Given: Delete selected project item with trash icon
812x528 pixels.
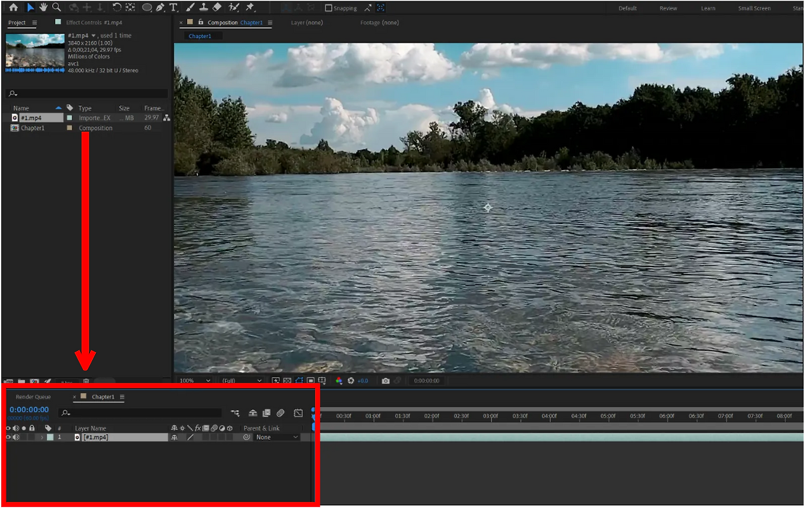Looking at the screenshot, I should tap(86, 381).
